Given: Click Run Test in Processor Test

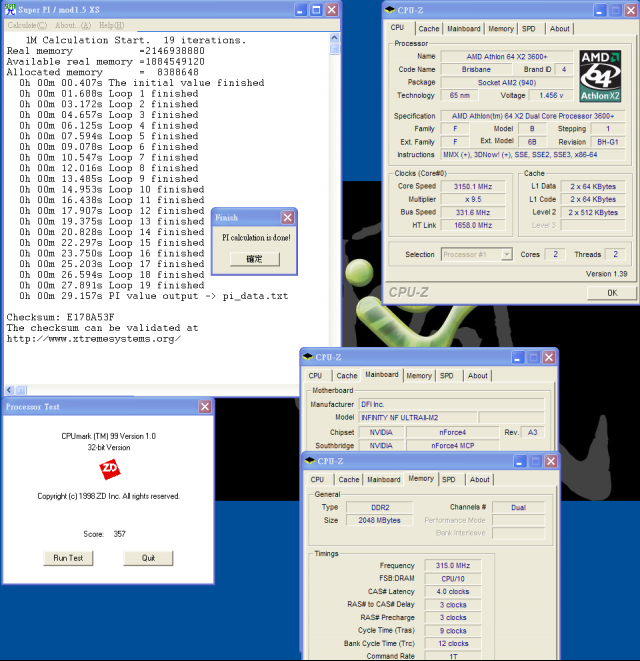Looking at the screenshot, I should (68, 558).
